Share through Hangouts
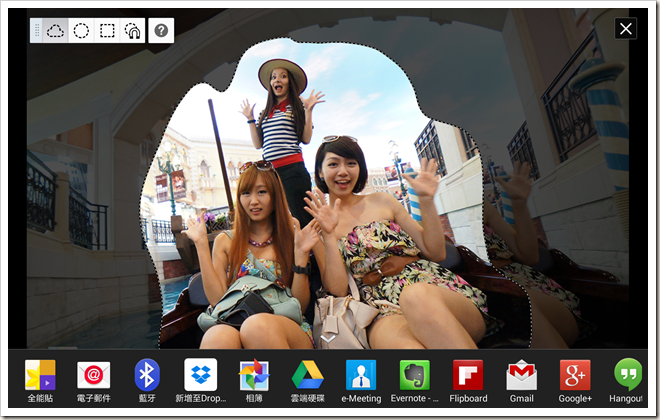The height and width of the screenshot is (420, 660). click(x=627, y=380)
